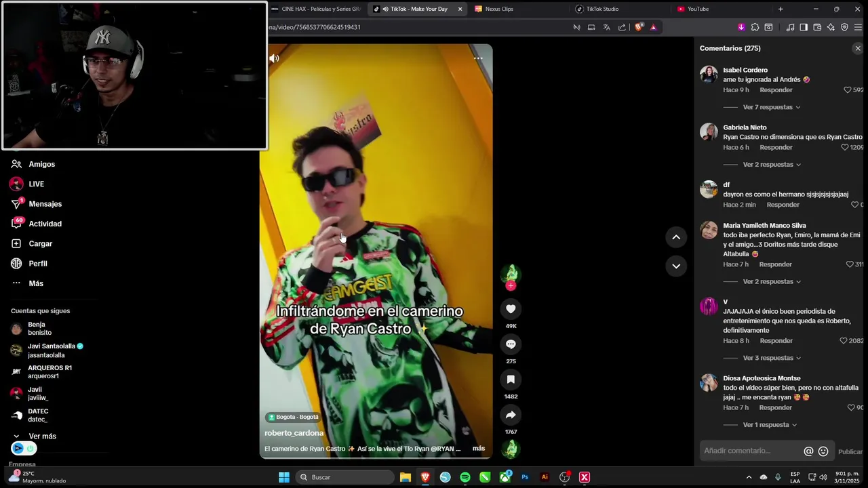868x488 pixels.
Task: Open Más in TikTok sidebar
Action: [36, 283]
